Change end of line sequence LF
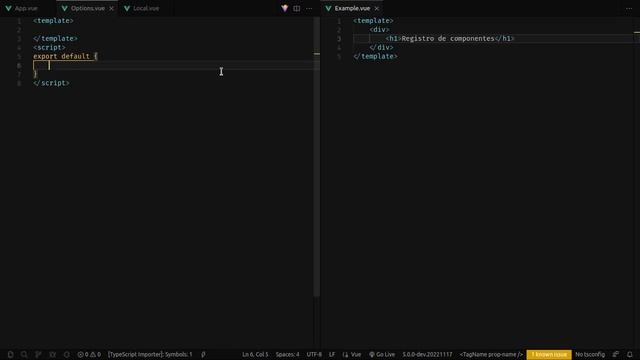The width and height of the screenshot is (640, 360). point(332,354)
